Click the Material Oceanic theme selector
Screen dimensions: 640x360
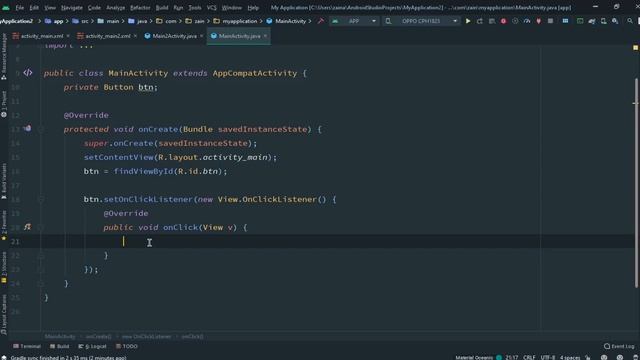click(478, 358)
